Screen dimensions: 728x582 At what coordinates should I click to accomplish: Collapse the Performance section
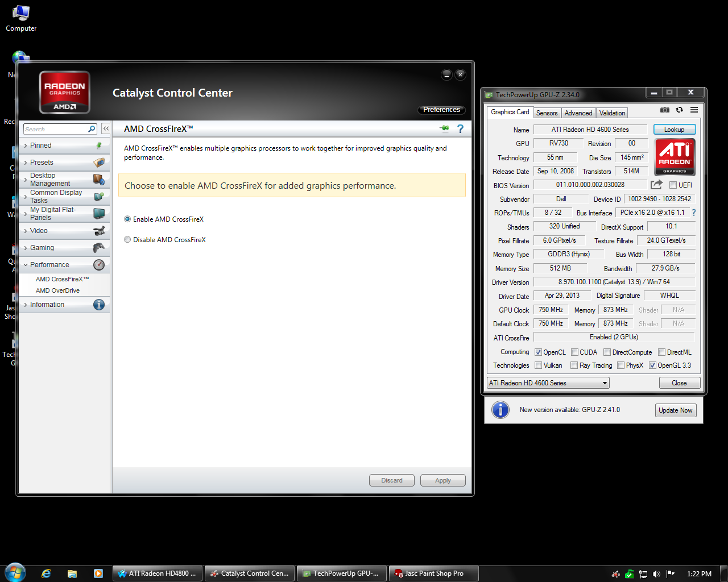[64, 265]
